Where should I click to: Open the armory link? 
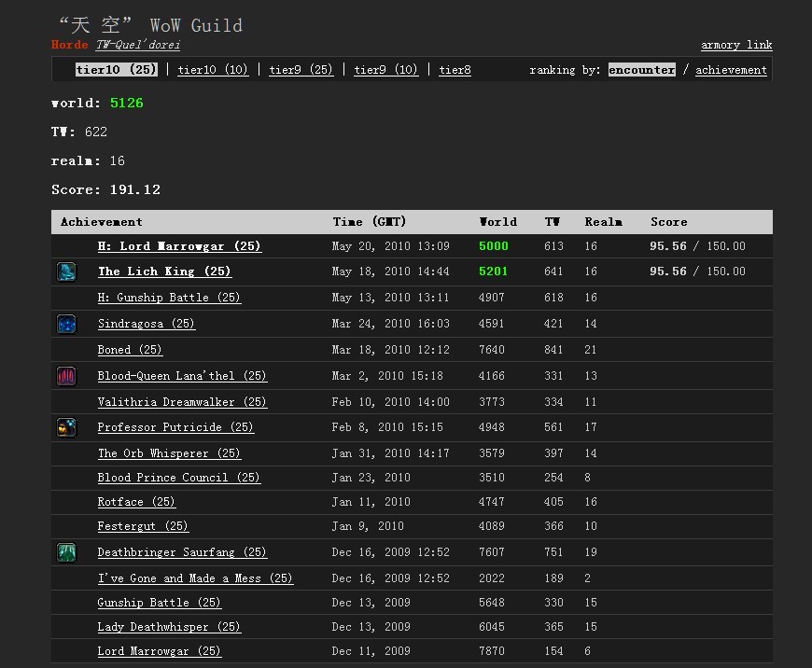[x=736, y=45]
